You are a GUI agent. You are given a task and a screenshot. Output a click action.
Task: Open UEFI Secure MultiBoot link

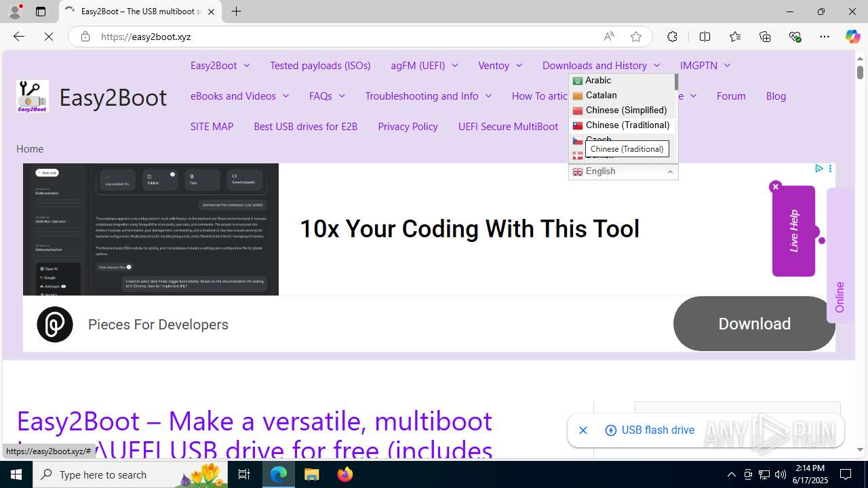[508, 126]
